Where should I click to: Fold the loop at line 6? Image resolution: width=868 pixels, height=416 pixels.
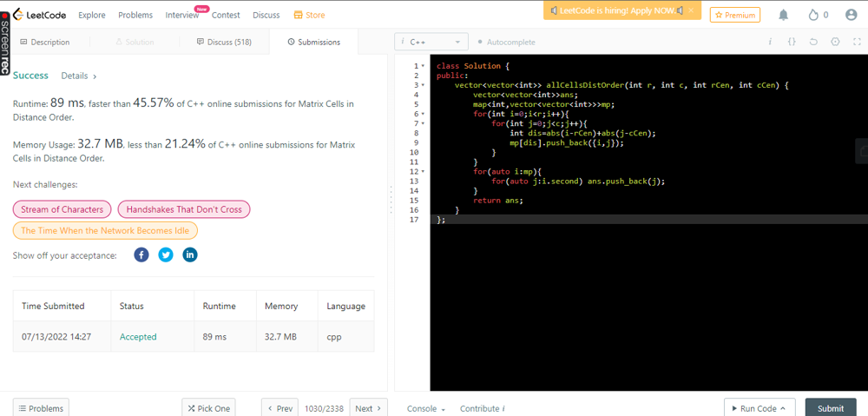click(x=423, y=114)
